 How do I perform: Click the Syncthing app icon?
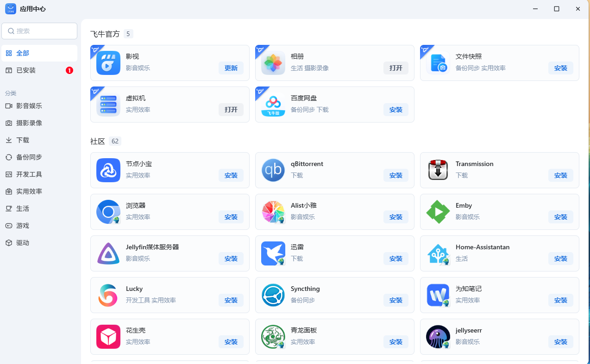273,295
